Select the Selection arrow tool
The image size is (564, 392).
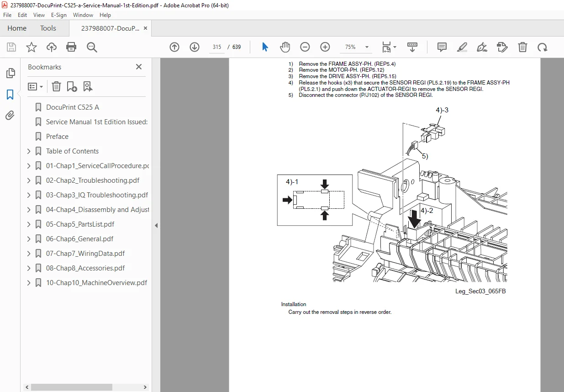point(265,47)
